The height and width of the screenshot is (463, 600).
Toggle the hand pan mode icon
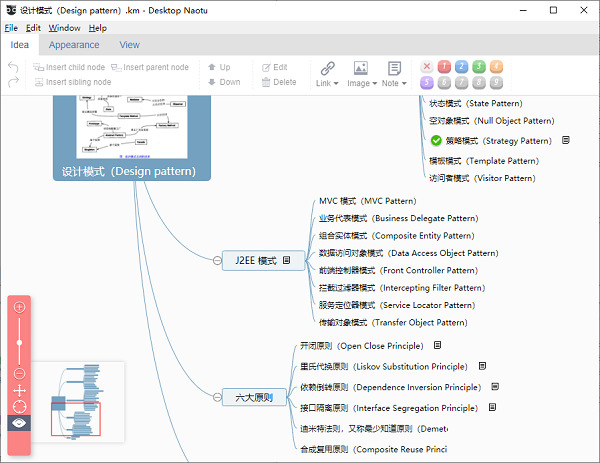pos(20,390)
